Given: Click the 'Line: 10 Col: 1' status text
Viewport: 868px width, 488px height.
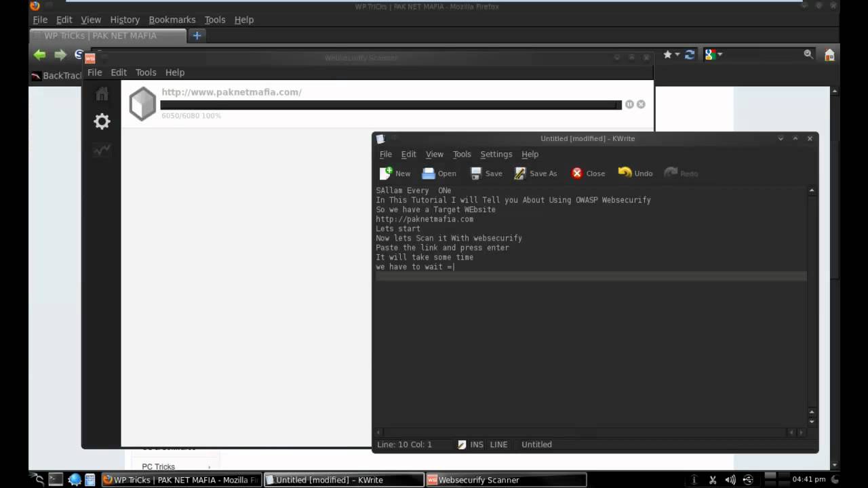Looking at the screenshot, I should coord(404,445).
